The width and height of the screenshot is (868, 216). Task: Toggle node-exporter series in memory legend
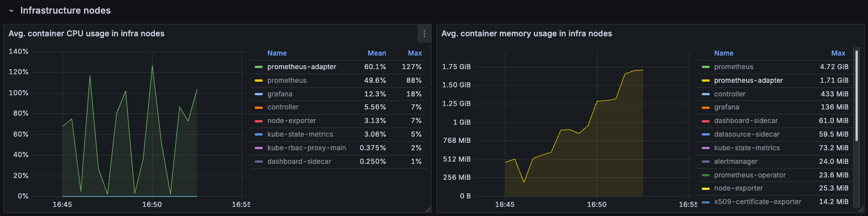[x=739, y=188]
